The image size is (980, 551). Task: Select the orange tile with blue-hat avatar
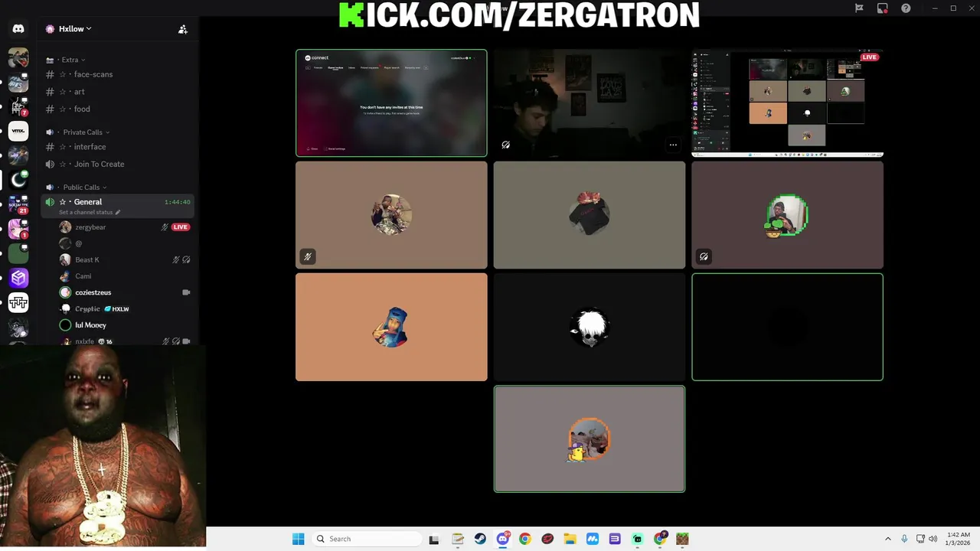[x=391, y=327]
